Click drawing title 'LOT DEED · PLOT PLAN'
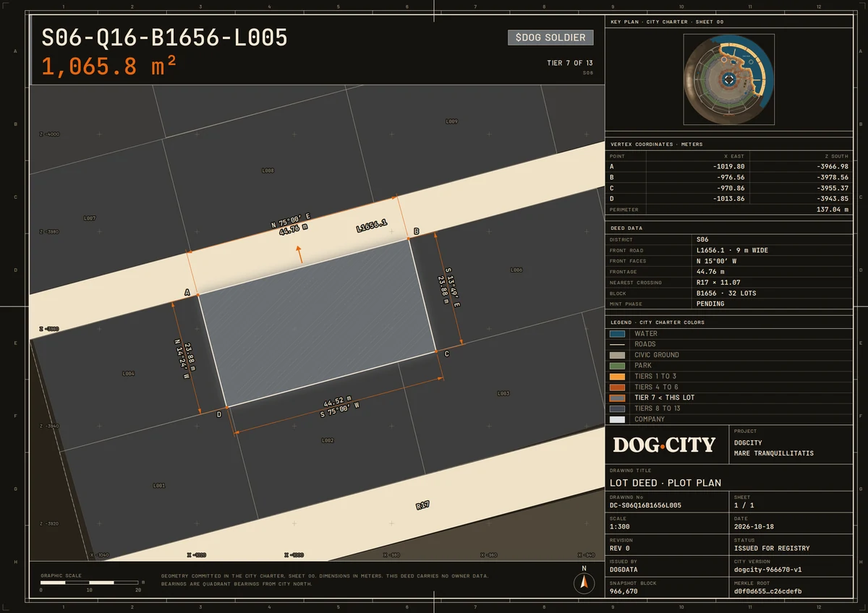This screenshot has height=613, width=868. pyautogui.click(x=665, y=483)
